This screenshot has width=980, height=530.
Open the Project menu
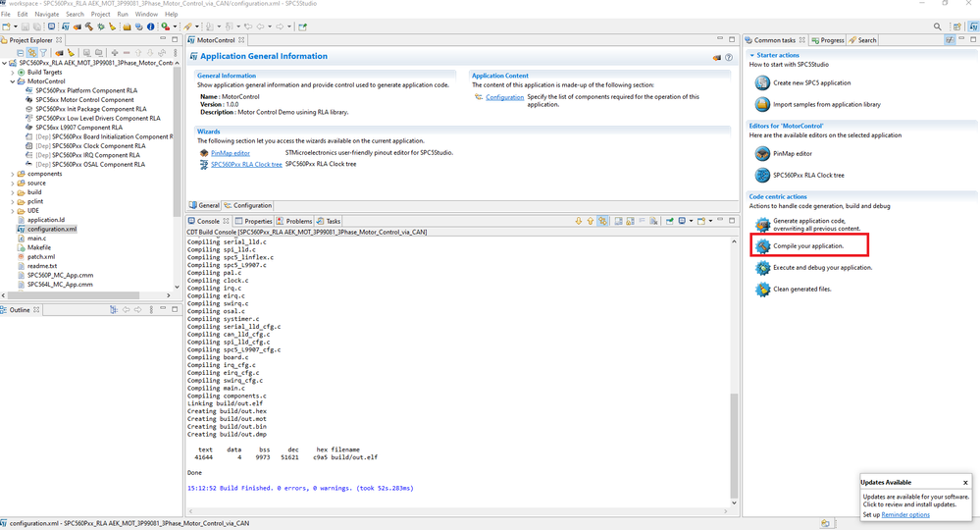[100, 14]
